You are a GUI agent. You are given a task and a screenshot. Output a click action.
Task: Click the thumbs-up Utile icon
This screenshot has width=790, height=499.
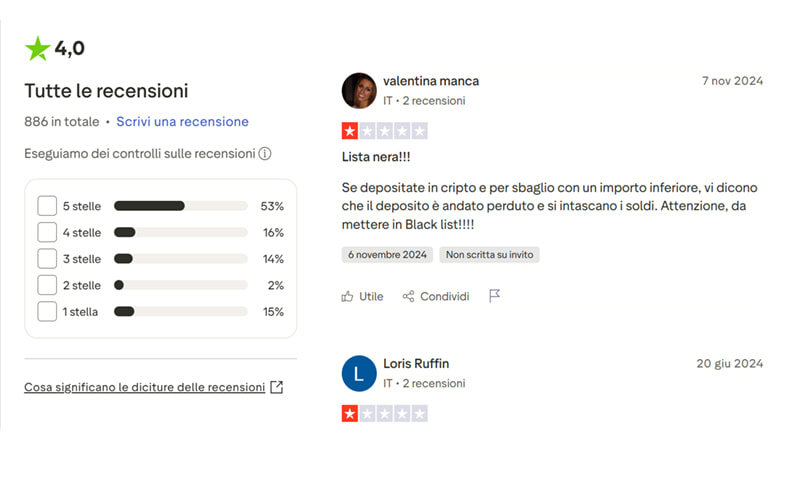point(348,296)
